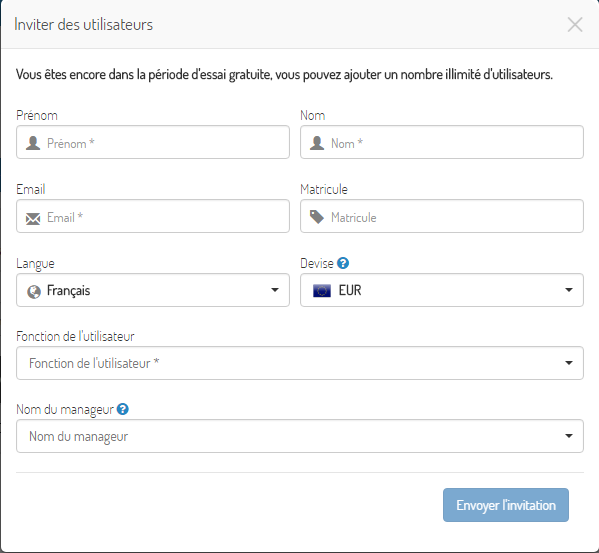Click the EU flag icon in Devise selector
This screenshot has width=599, height=553.
tap(322, 291)
